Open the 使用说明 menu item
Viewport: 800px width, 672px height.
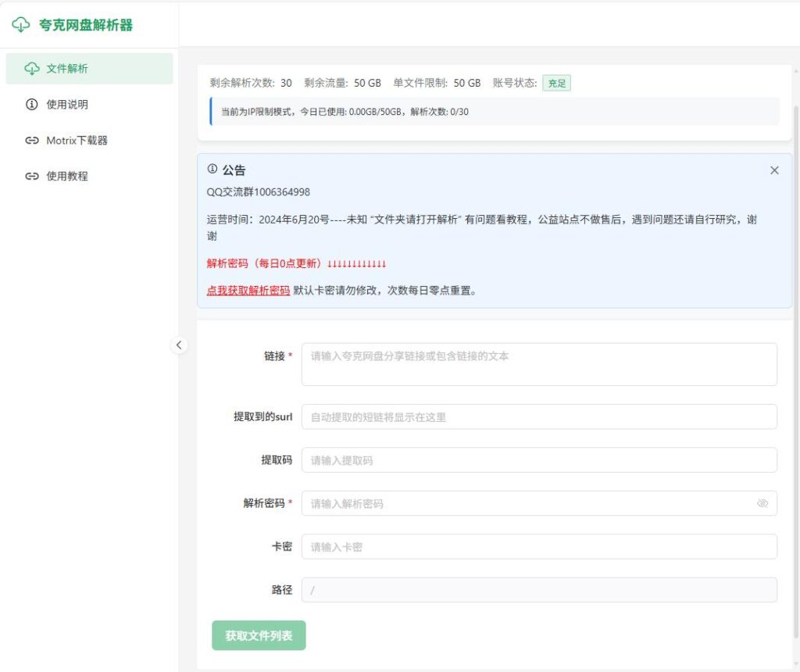[89, 105]
